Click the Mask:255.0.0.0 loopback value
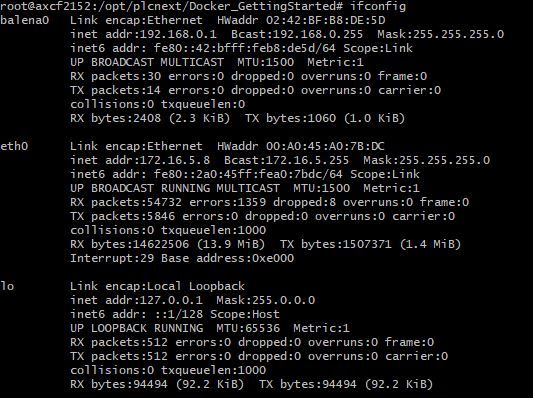533x398 pixels. pos(265,300)
